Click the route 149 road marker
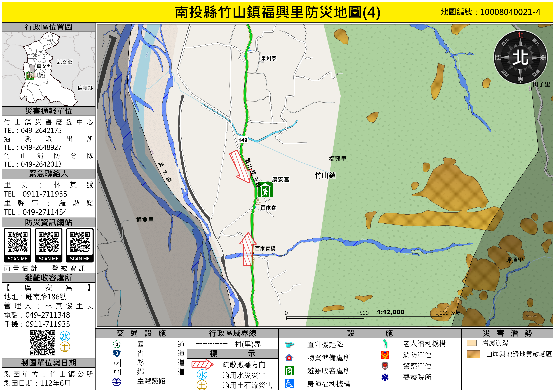 click(243, 140)
